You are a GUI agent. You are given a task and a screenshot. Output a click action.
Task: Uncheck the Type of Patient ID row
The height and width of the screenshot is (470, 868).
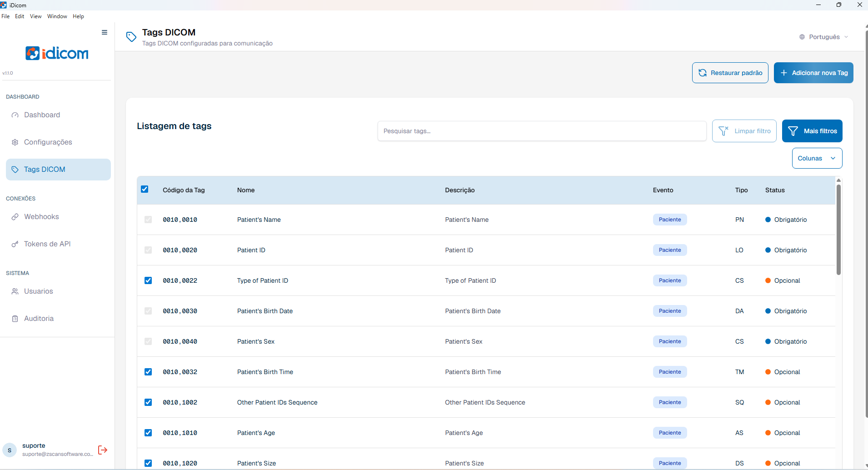tap(148, 280)
